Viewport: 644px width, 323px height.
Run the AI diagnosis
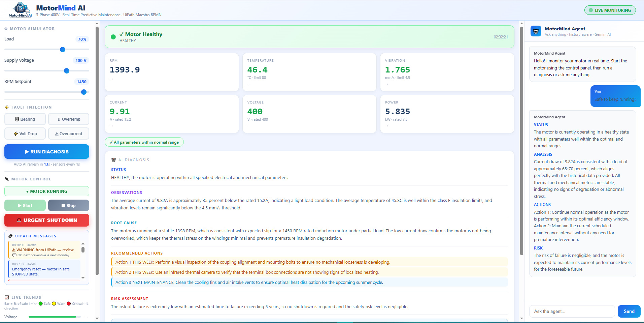[47, 152]
